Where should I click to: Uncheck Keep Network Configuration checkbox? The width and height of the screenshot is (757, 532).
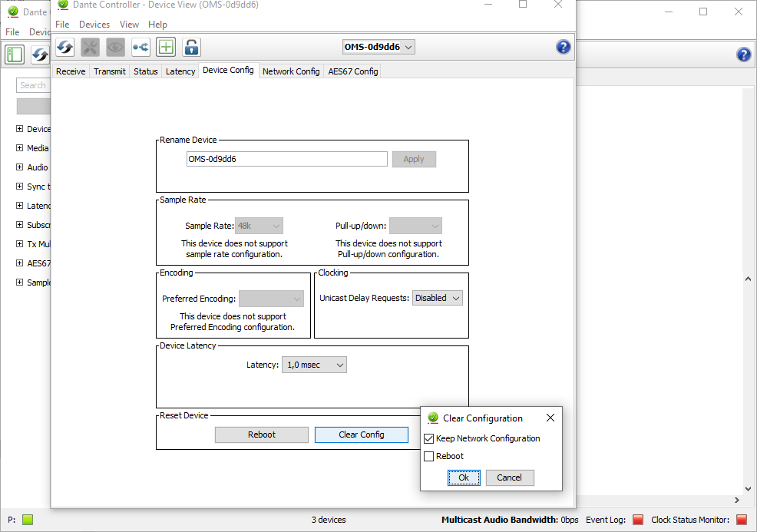tap(429, 439)
